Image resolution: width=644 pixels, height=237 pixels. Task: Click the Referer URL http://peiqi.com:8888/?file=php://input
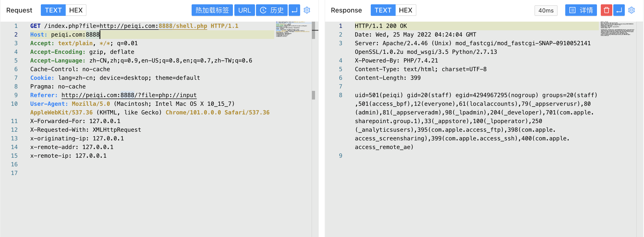tap(129, 95)
